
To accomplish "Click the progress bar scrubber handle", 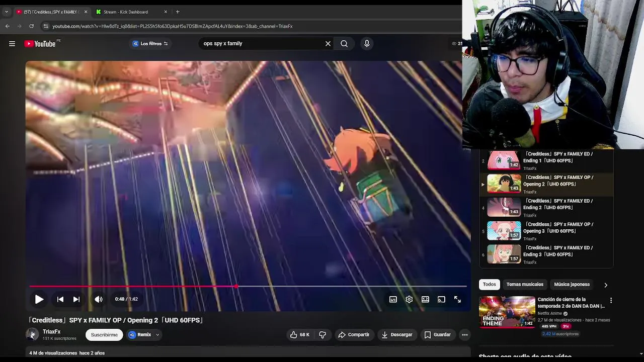I will coord(236,287).
